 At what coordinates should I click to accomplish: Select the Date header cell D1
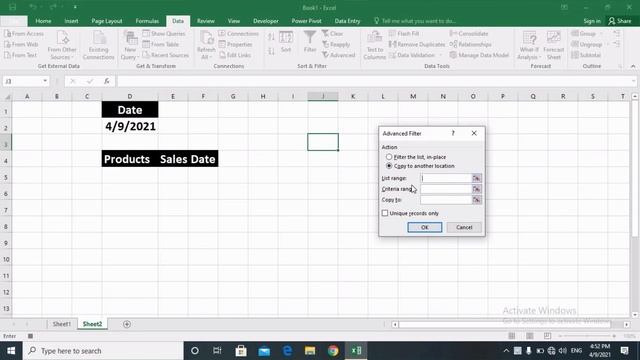[130, 110]
